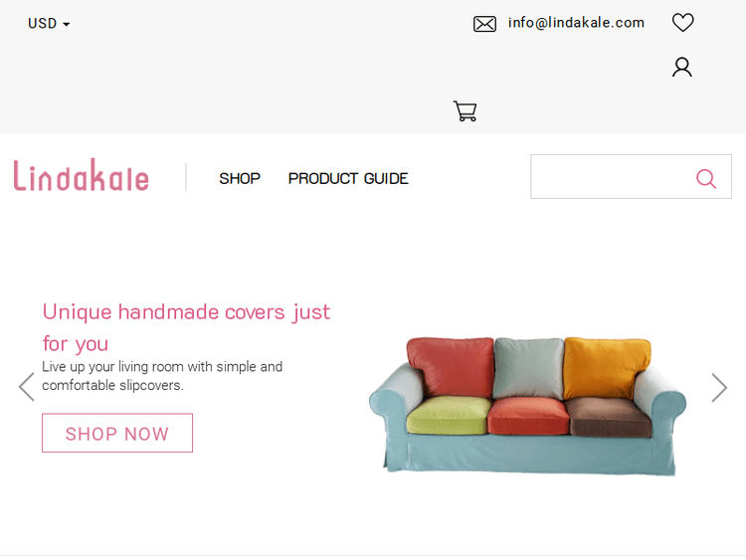
Task: Open the SHOP menu
Action: coord(240,178)
